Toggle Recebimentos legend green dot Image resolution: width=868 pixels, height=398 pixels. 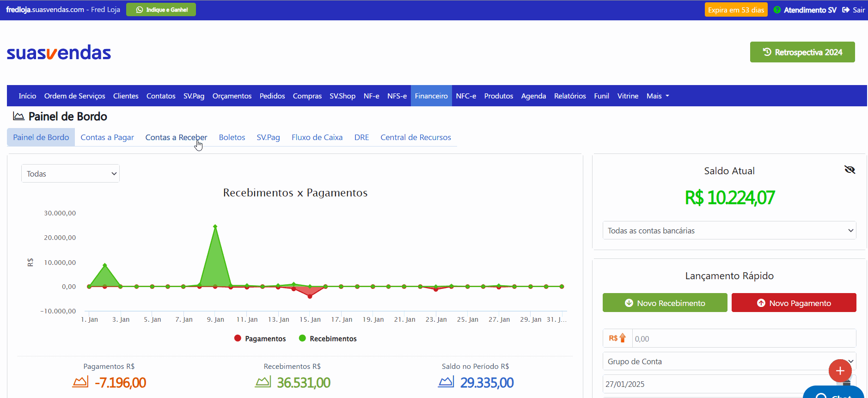302,338
